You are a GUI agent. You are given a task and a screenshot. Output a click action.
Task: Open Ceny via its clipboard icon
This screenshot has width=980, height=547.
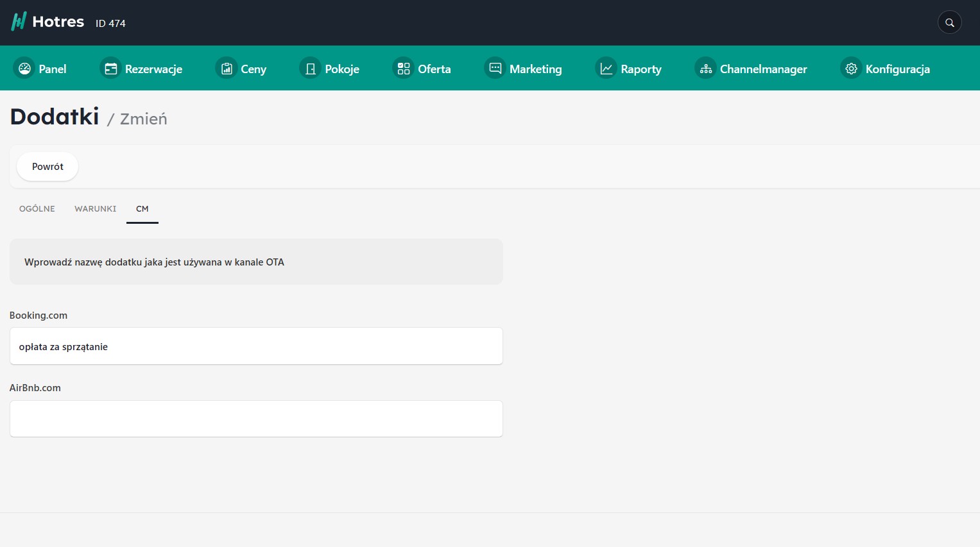click(227, 69)
